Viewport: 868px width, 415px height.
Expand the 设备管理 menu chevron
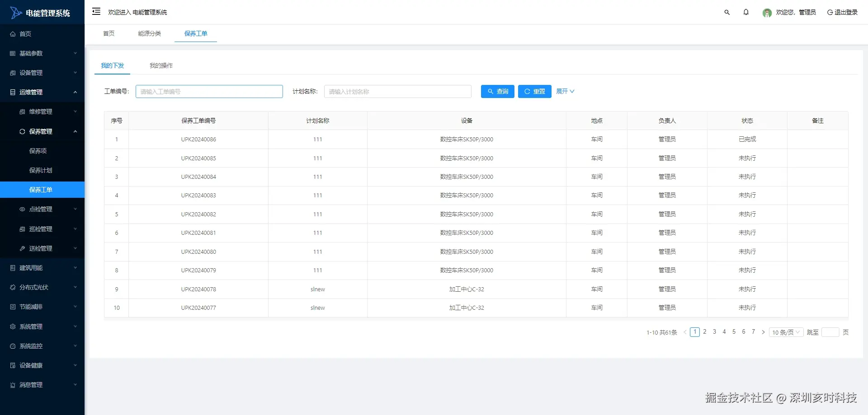(x=75, y=73)
